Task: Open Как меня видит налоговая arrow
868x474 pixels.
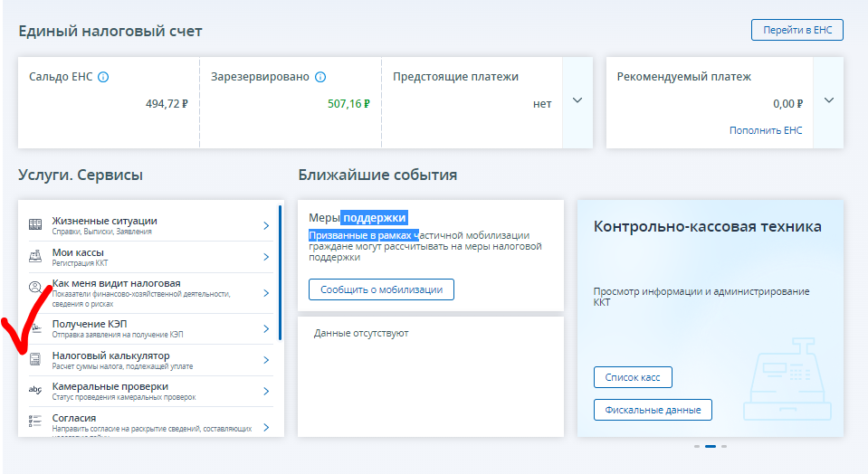Action: click(266, 293)
